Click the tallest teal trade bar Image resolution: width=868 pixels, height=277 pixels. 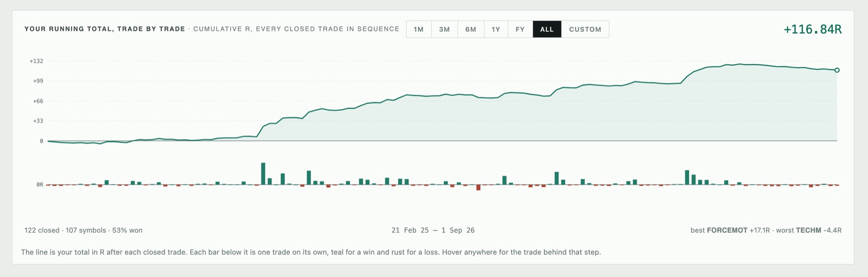[x=263, y=174]
